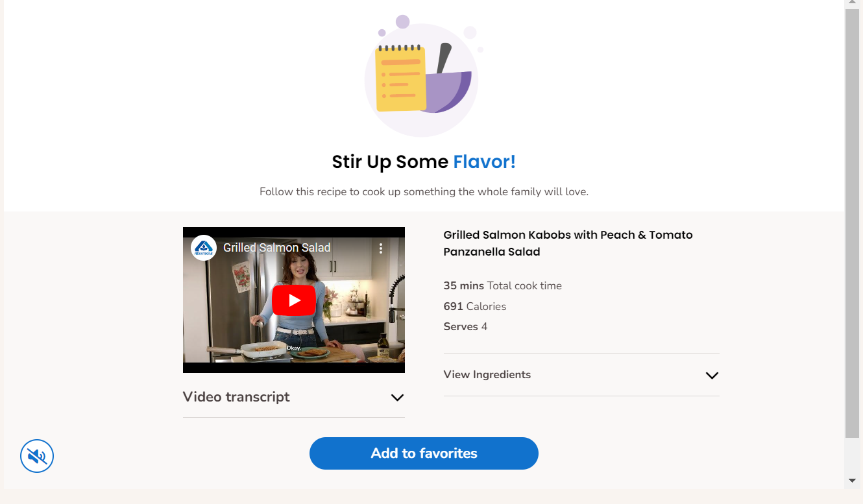Click the Add to favorites button
The height and width of the screenshot is (504, 863).
[424, 453]
